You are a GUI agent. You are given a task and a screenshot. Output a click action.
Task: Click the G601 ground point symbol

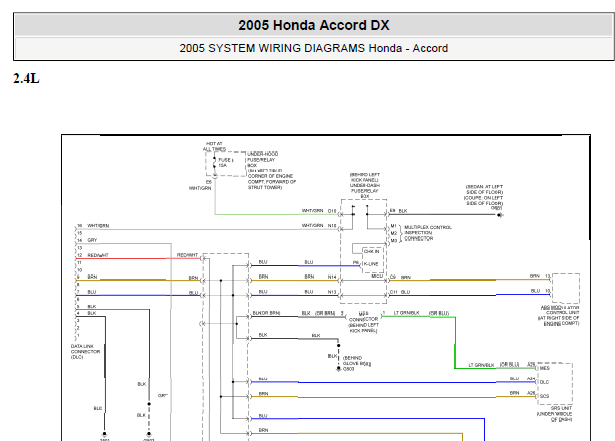(500, 215)
